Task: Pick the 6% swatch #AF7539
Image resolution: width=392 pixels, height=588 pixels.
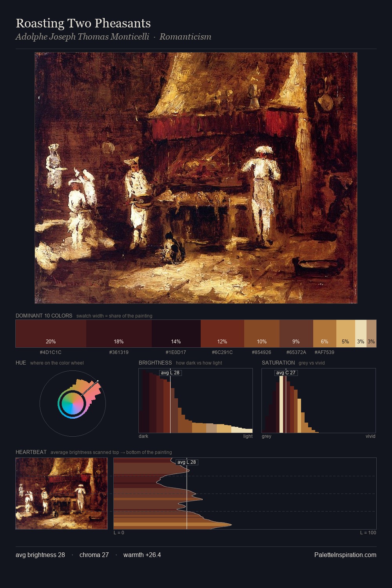Action: [325, 334]
